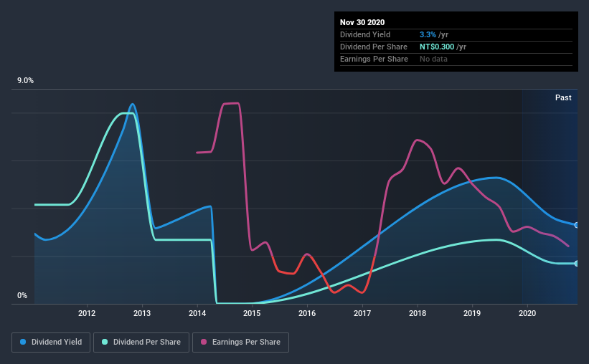Image resolution: width=589 pixels, height=364 pixels.
Task: Select the 2016 x-axis label
Action: click(307, 313)
